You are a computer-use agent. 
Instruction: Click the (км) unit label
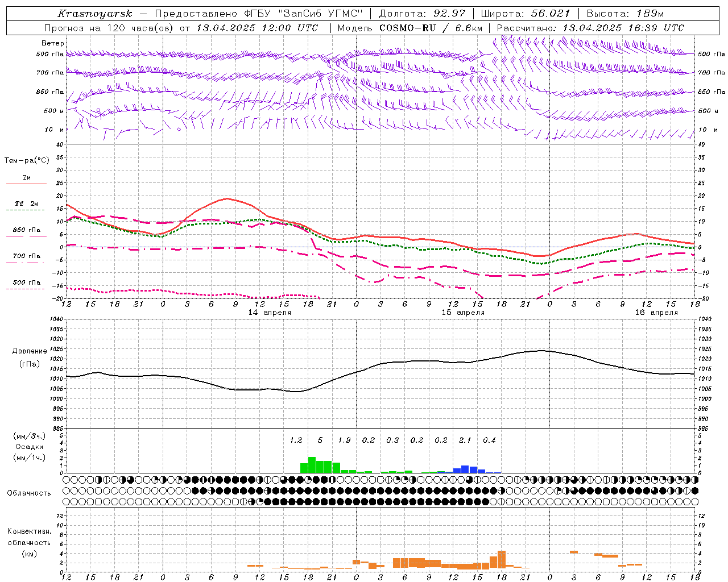tap(30, 554)
